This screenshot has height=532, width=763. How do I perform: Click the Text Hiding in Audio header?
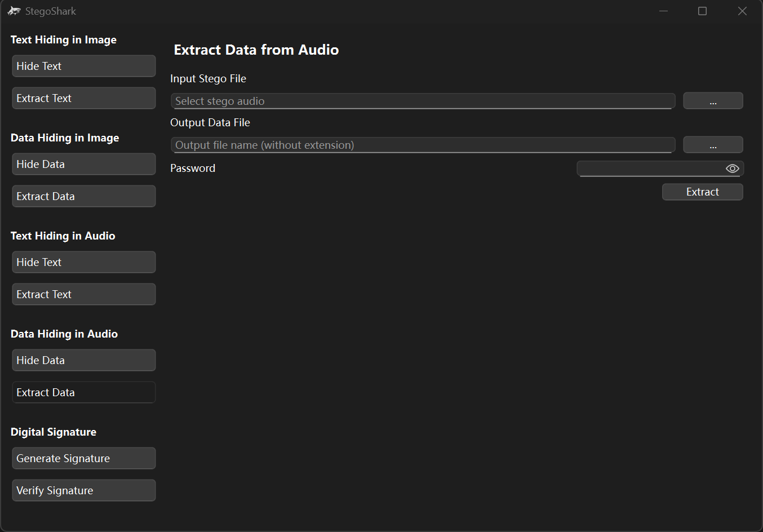point(63,236)
